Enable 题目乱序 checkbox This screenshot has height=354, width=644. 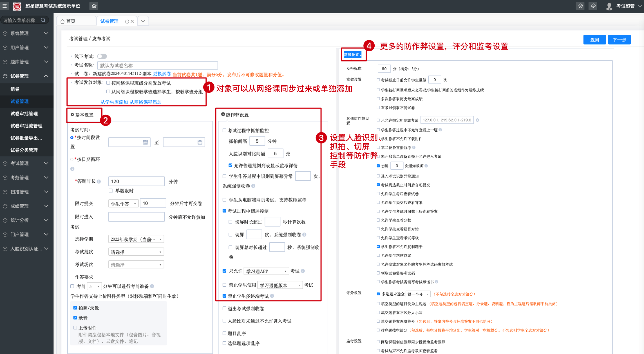pos(224,333)
